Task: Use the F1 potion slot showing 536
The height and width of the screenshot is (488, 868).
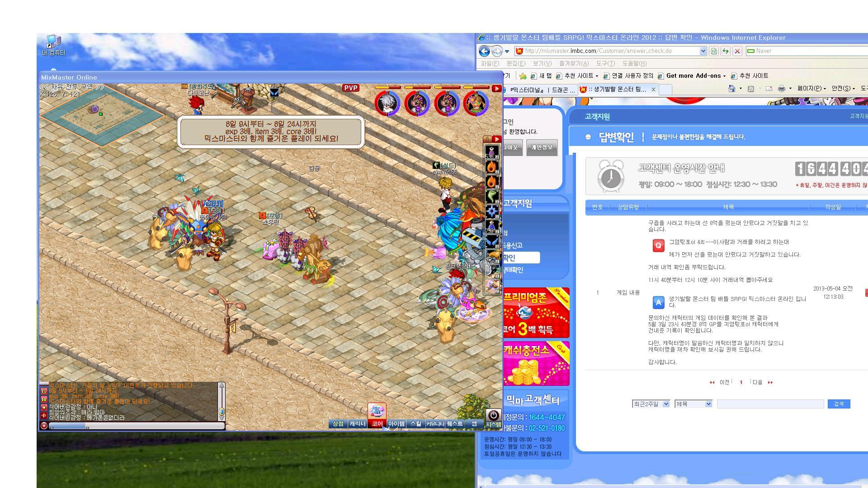Action: click(x=492, y=152)
